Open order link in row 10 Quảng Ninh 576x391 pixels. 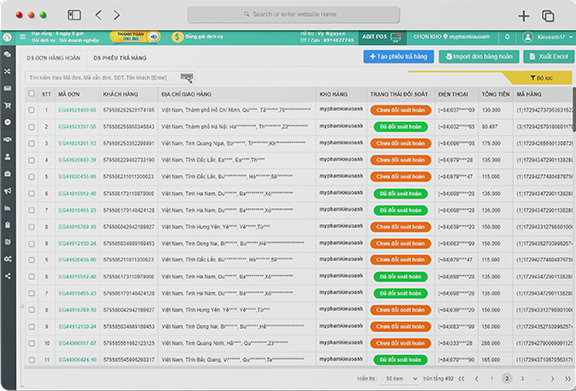click(x=77, y=343)
